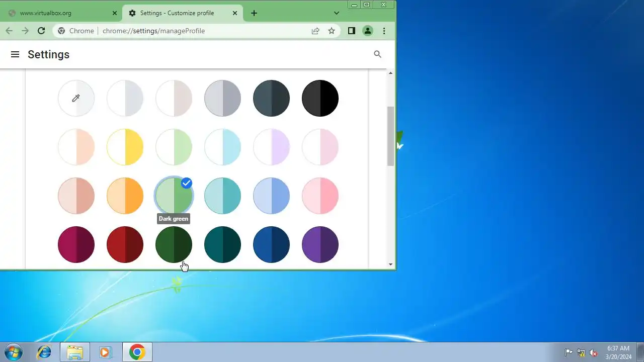
Task: Close the Settings - Customize profile tab
Action: (235, 13)
